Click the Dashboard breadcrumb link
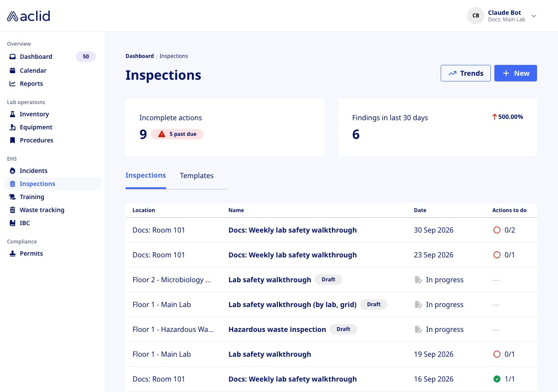 [x=139, y=56]
